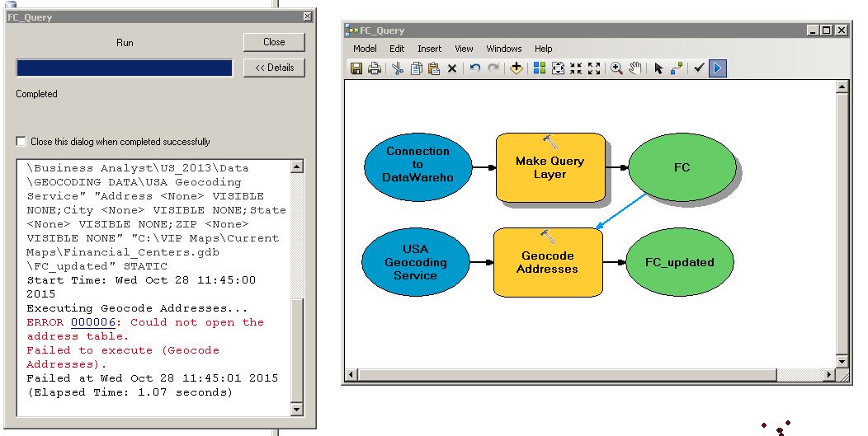Click the Close button in run dialog

point(274,42)
